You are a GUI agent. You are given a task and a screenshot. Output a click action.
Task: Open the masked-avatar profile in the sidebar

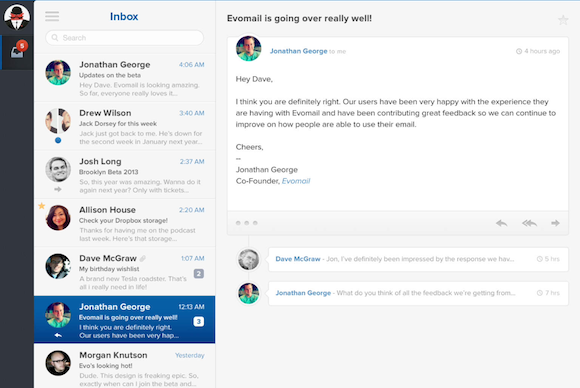[17, 17]
